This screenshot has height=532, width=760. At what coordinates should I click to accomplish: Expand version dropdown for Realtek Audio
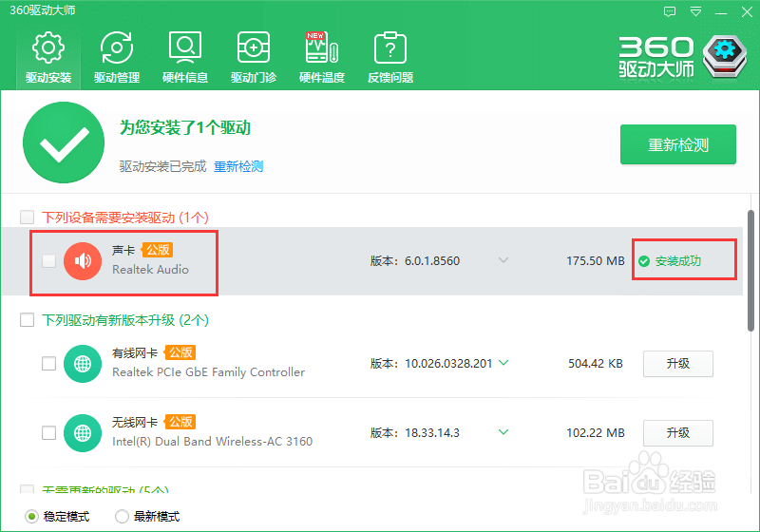click(503, 260)
